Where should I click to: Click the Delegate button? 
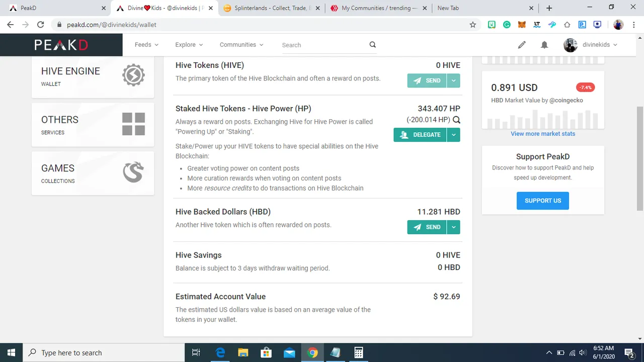pos(420,135)
